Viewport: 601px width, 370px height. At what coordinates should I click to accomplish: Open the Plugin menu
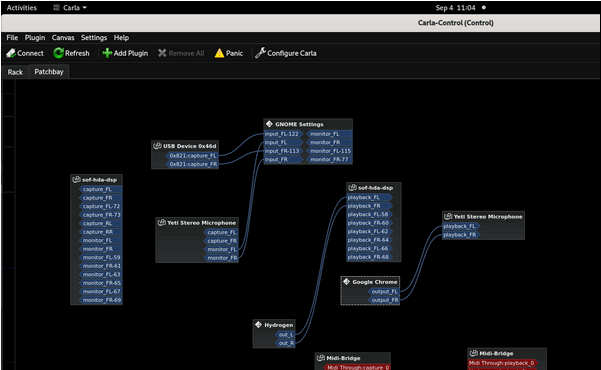pyautogui.click(x=35, y=38)
